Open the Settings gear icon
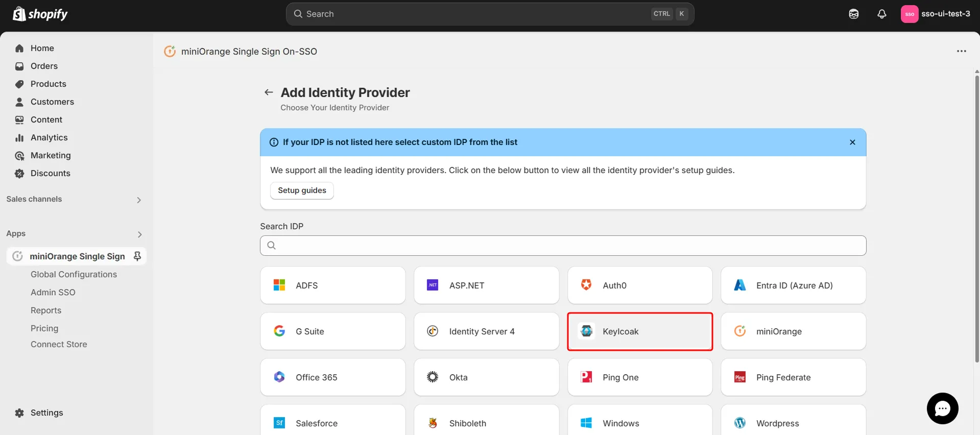Viewport: 980px width, 435px height. 19,413
